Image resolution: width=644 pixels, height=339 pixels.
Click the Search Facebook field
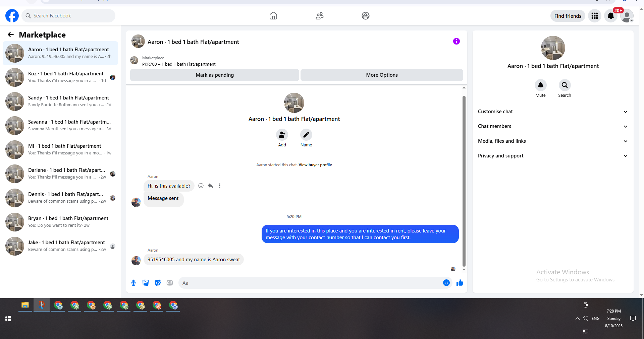pyautogui.click(x=68, y=16)
